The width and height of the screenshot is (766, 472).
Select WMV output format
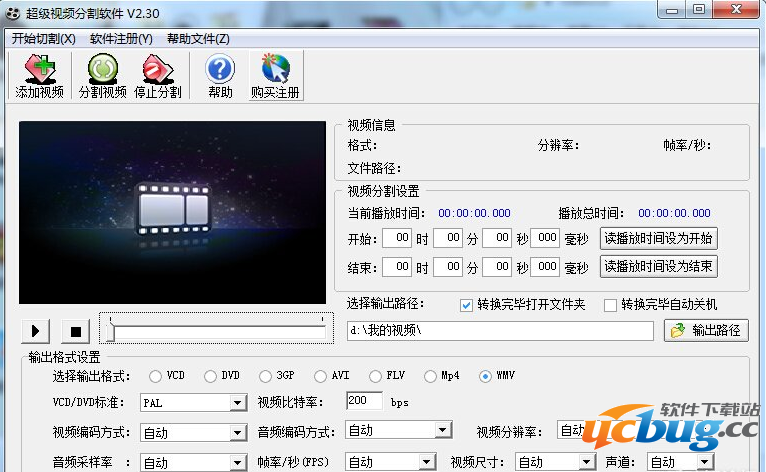(x=485, y=376)
